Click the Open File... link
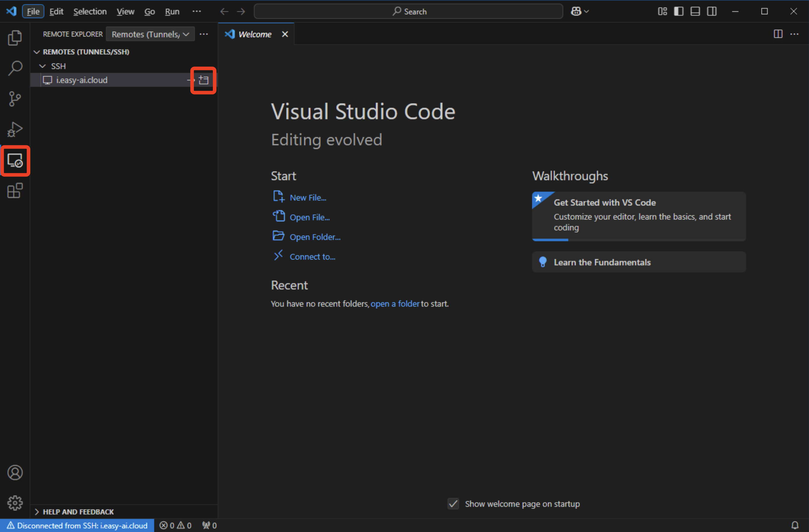This screenshot has width=809, height=532. click(x=310, y=217)
